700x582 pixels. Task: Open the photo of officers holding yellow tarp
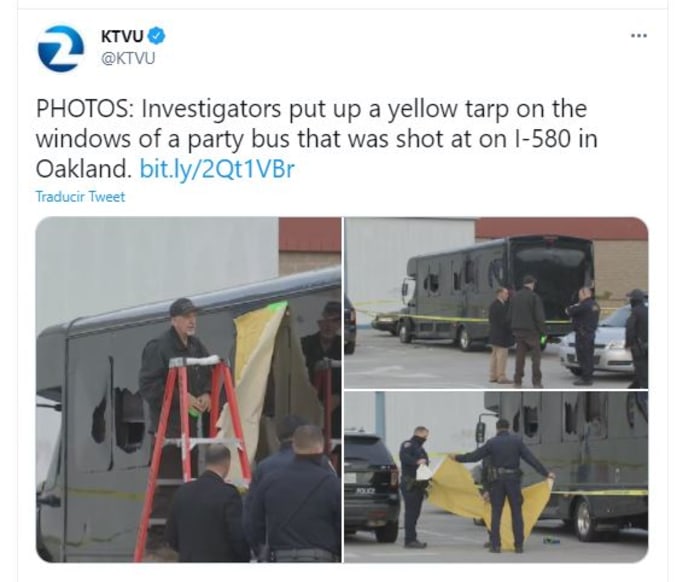click(x=496, y=477)
